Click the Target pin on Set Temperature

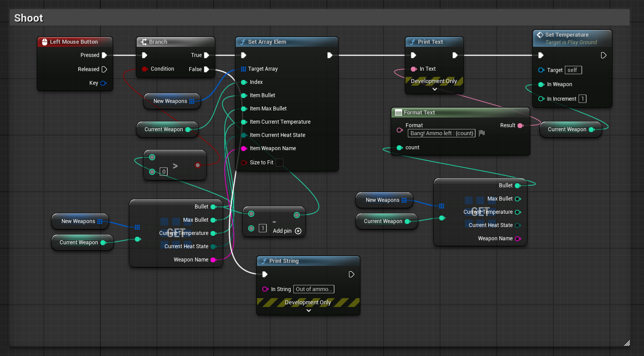(541, 70)
